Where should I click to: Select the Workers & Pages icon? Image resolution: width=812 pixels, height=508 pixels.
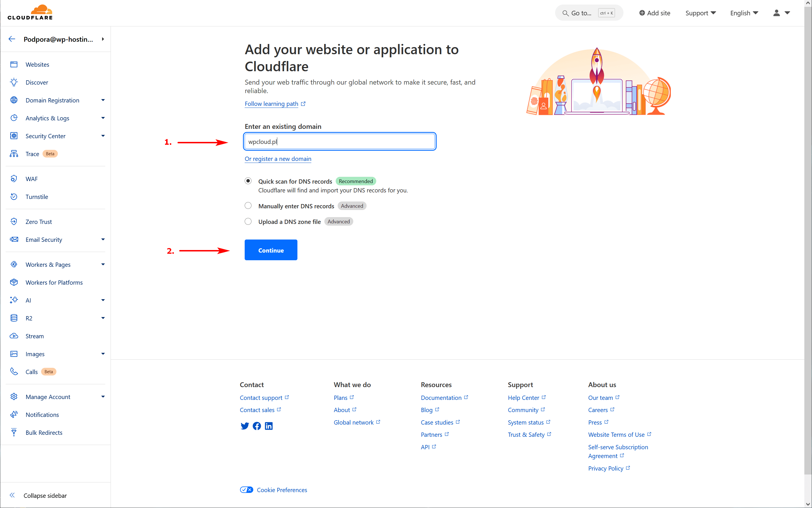pyautogui.click(x=14, y=264)
